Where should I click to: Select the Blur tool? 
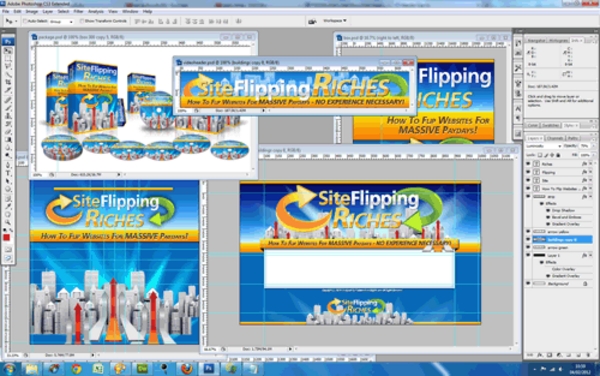[8, 148]
